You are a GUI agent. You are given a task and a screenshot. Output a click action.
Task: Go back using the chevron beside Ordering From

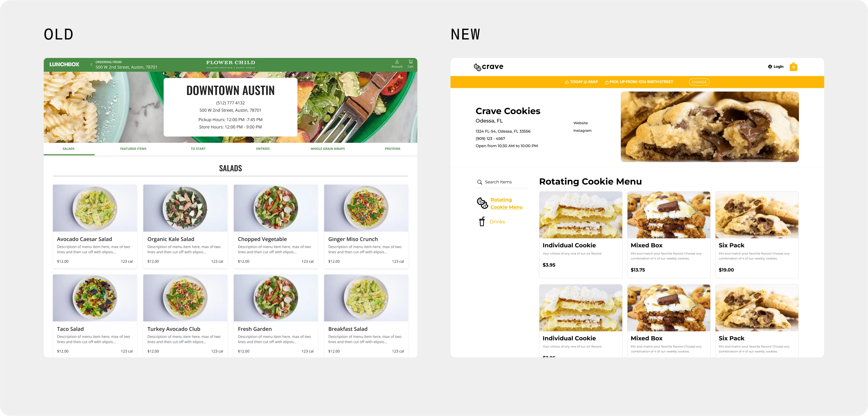point(91,64)
